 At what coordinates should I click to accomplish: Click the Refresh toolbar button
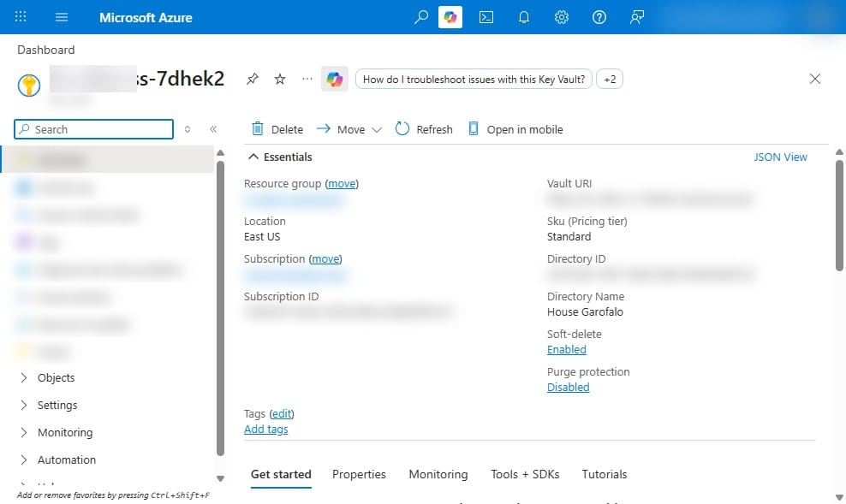coord(424,129)
